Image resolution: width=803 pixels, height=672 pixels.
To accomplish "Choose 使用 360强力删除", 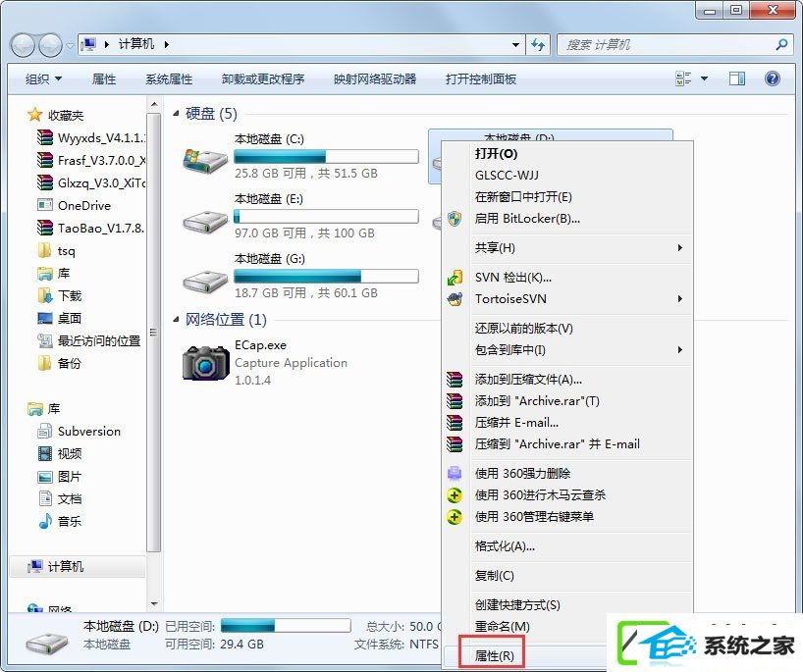I will 567,474.
